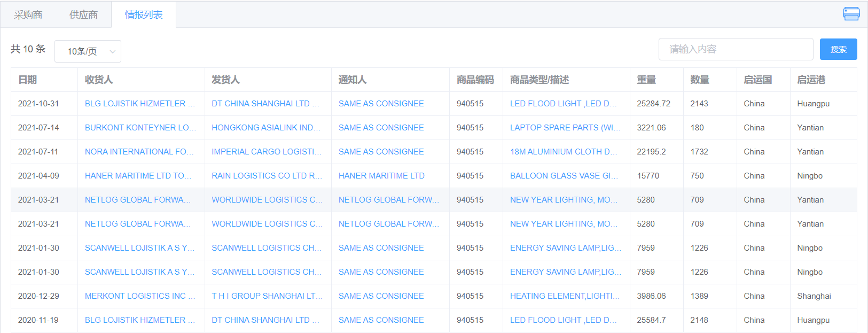868x333 pixels.
Task: Click the 启运国 column header
Action: point(758,80)
